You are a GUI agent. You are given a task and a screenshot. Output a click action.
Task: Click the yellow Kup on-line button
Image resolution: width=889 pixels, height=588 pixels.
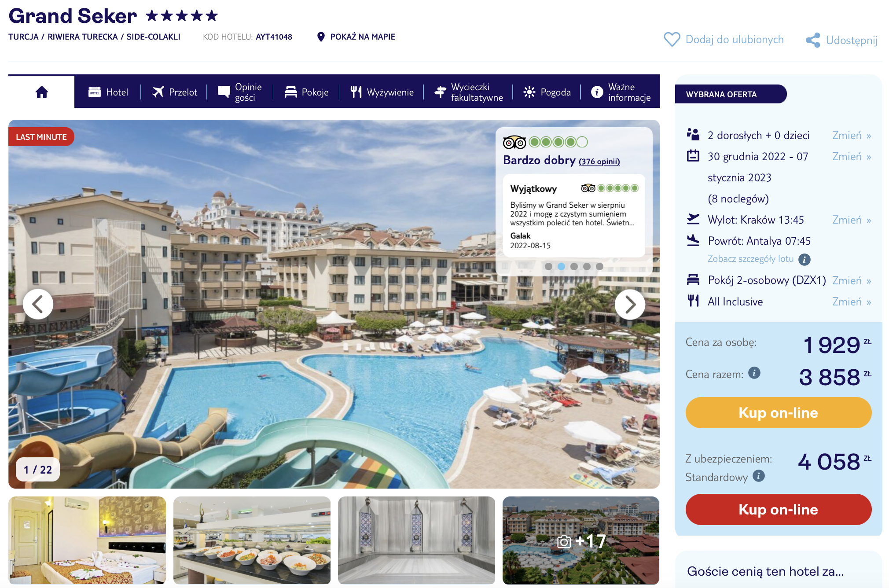tap(778, 412)
